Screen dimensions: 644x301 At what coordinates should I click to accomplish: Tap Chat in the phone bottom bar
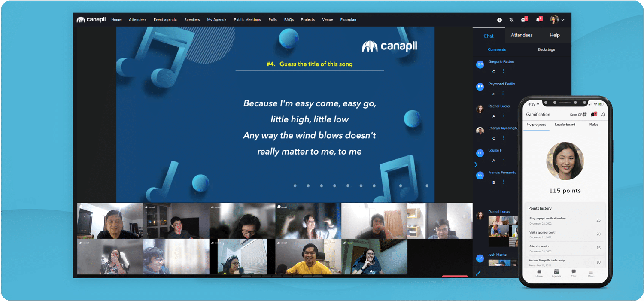[574, 274]
